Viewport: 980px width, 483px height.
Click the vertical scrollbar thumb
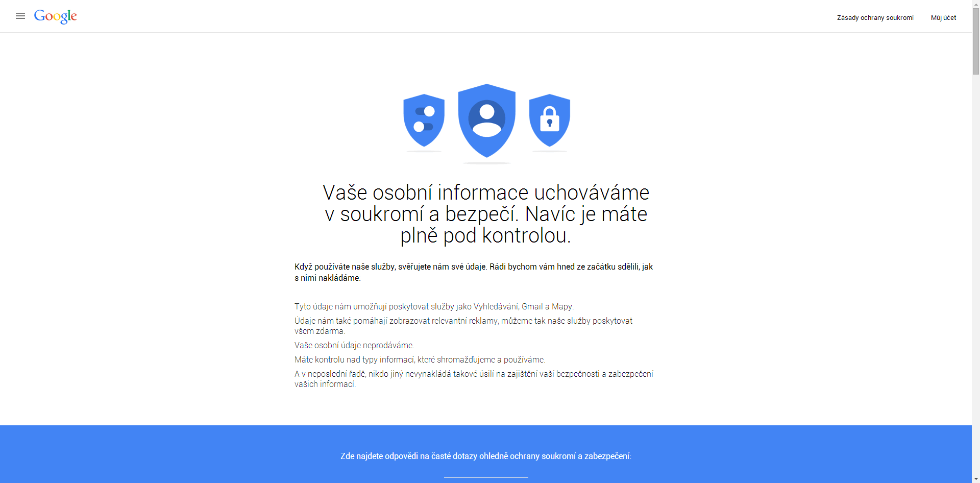pos(976,41)
